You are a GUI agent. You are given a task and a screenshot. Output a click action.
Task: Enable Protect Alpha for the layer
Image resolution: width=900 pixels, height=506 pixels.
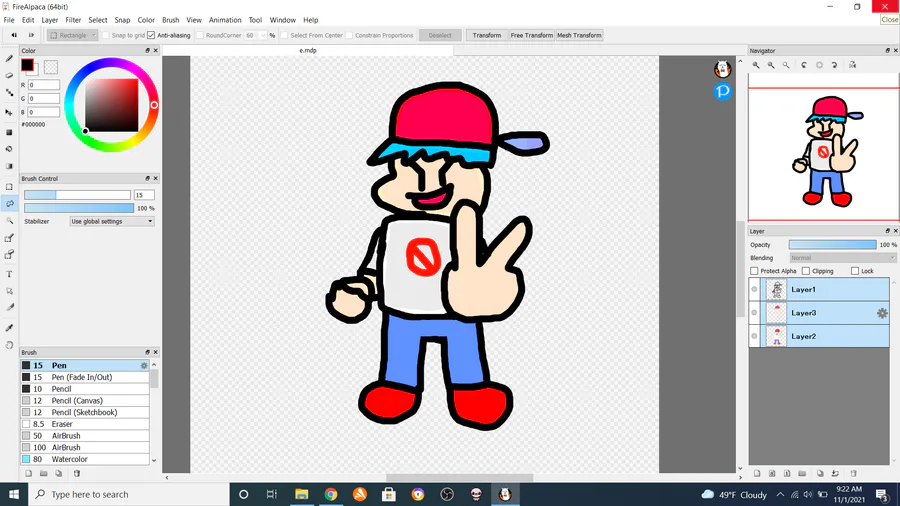click(x=754, y=271)
